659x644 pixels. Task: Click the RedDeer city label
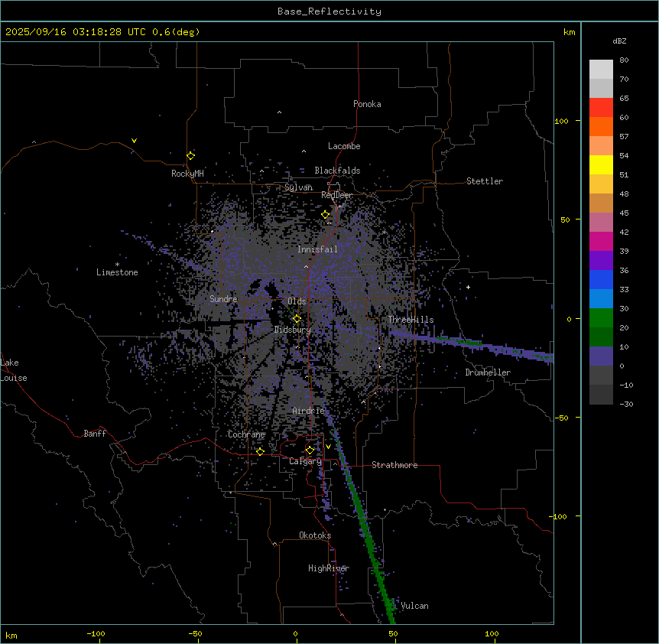coord(336,195)
